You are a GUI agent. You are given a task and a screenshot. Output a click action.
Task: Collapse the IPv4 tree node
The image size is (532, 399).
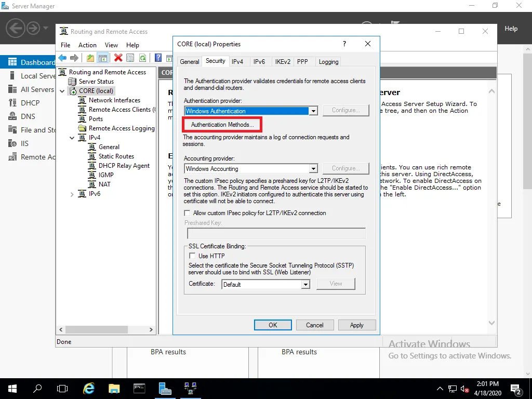click(x=72, y=138)
